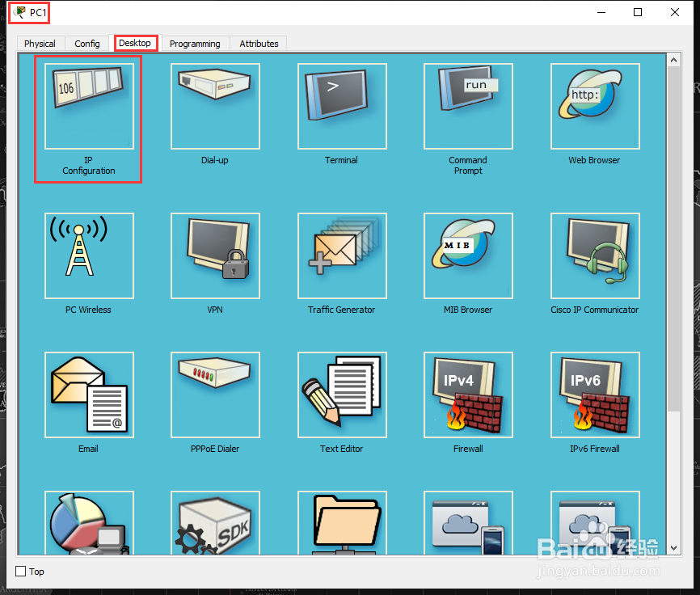Open the Email client

coord(89,395)
